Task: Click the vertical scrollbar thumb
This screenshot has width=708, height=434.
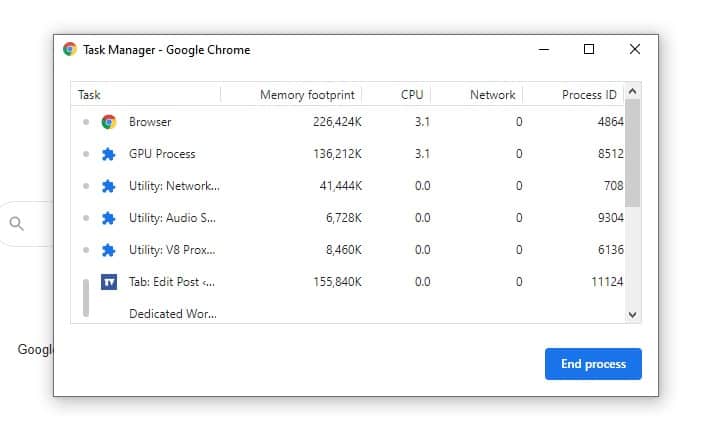Action: click(x=633, y=153)
